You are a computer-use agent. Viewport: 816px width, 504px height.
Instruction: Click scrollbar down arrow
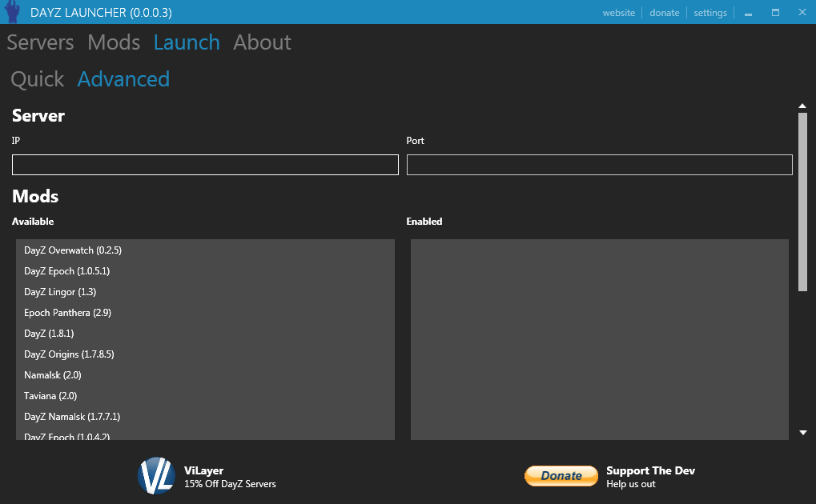802,433
